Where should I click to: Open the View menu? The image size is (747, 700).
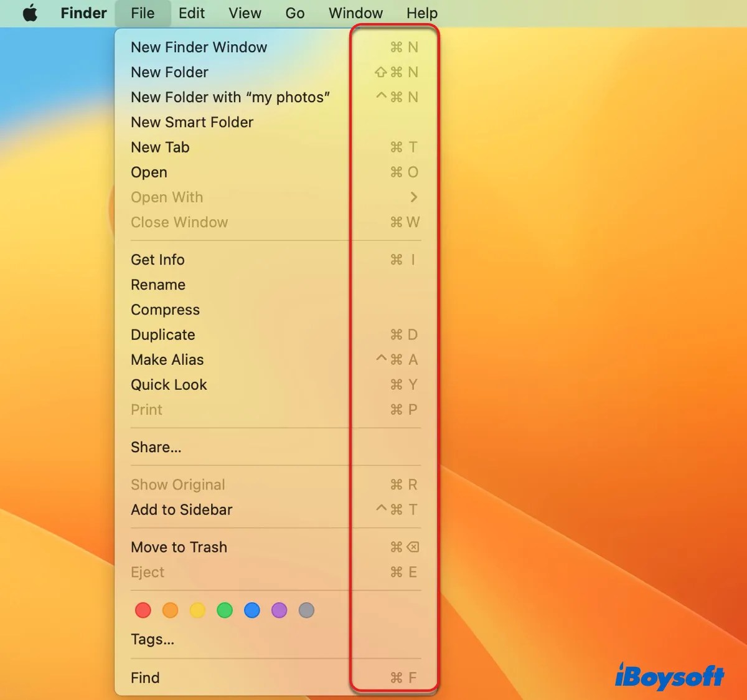pyautogui.click(x=244, y=13)
